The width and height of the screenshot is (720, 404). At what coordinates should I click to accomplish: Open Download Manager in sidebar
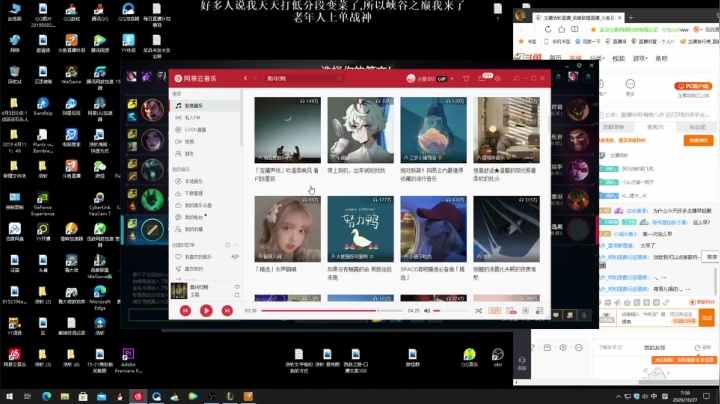[x=205, y=193]
